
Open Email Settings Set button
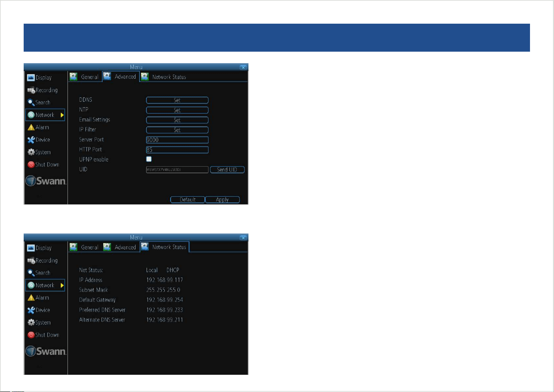tap(177, 120)
